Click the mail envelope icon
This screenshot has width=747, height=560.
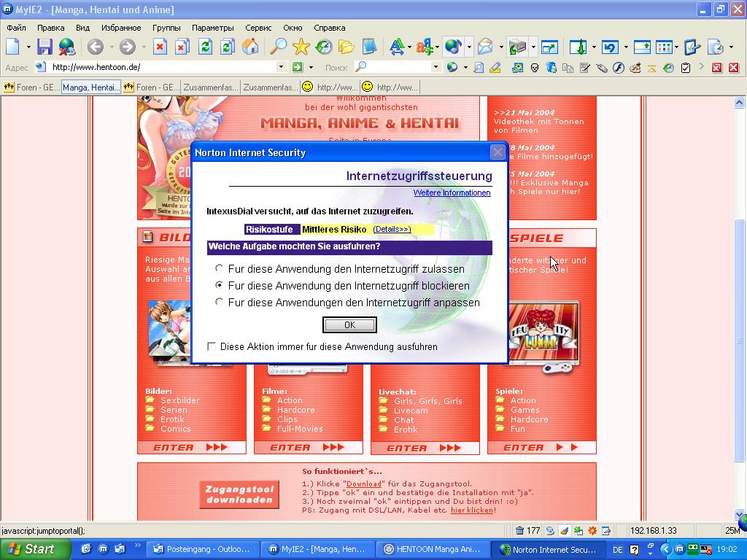tap(485, 47)
